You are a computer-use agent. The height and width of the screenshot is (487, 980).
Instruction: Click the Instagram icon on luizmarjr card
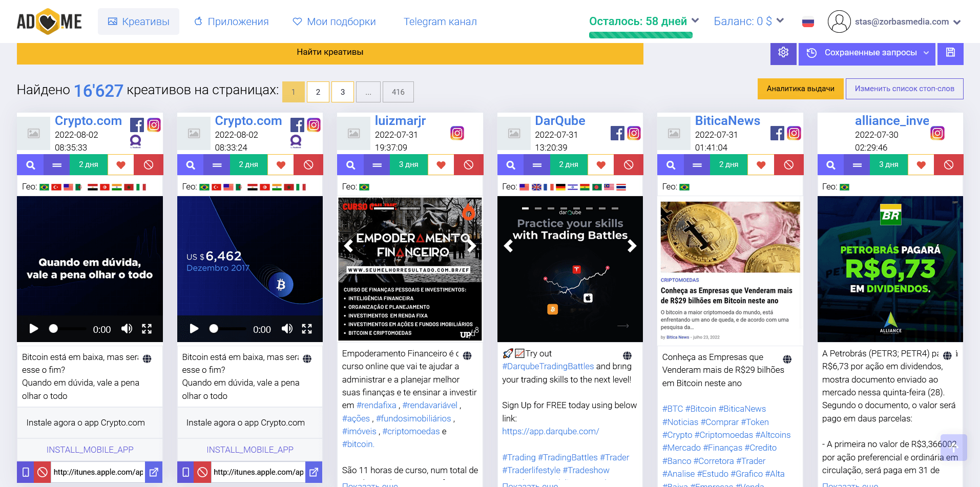[x=457, y=133]
